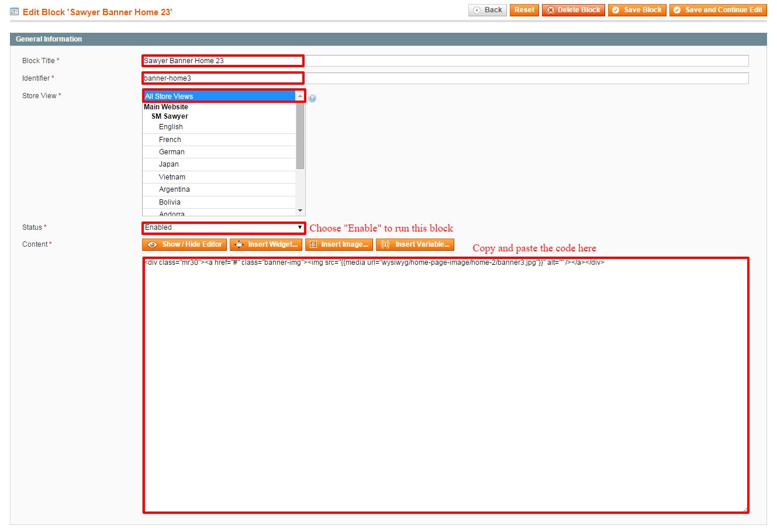Click the SM Sawyer group label
Viewport: 777px width, 532px height.
tap(170, 116)
